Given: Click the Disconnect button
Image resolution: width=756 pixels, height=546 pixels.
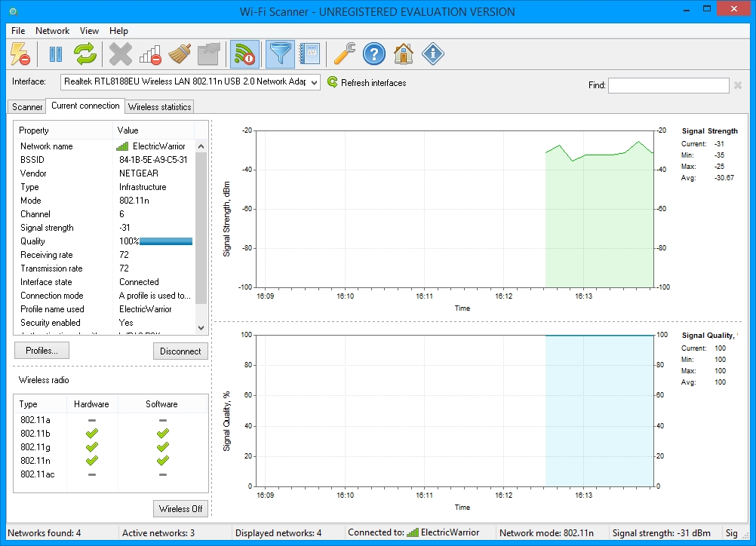Looking at the screenshot, I should pyautogui.click(x=180, y=351).
